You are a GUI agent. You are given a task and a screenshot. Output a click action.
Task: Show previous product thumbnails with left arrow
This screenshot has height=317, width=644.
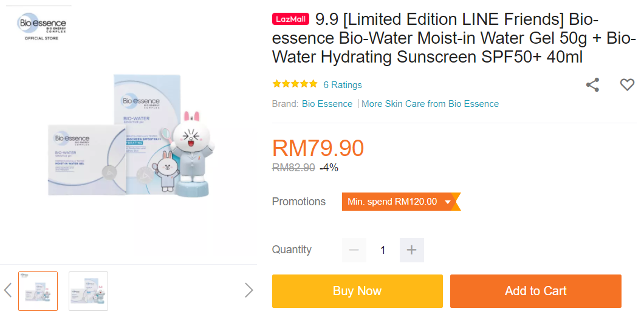point(8,290)
